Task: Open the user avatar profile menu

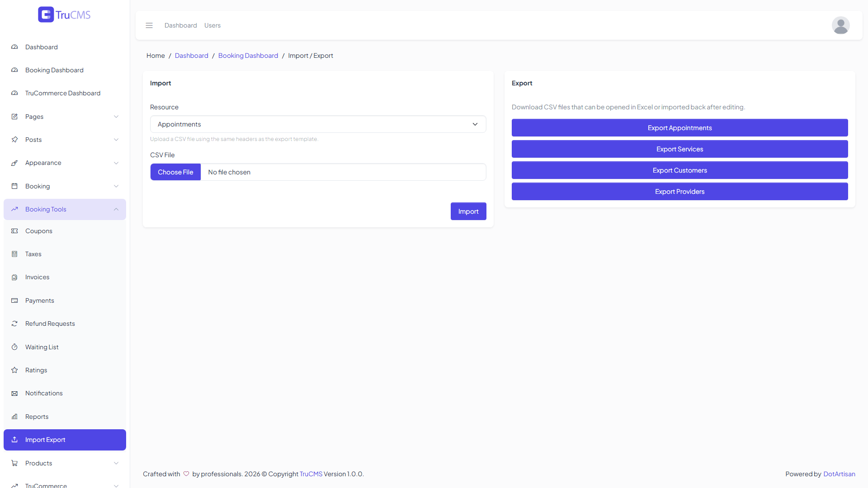Action: pos(840,25)
